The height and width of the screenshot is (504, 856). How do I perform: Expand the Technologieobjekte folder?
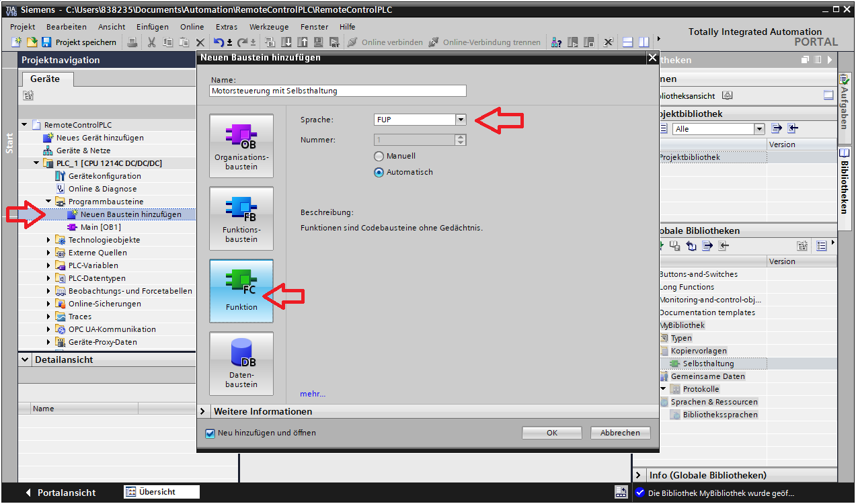coord(49,240)
